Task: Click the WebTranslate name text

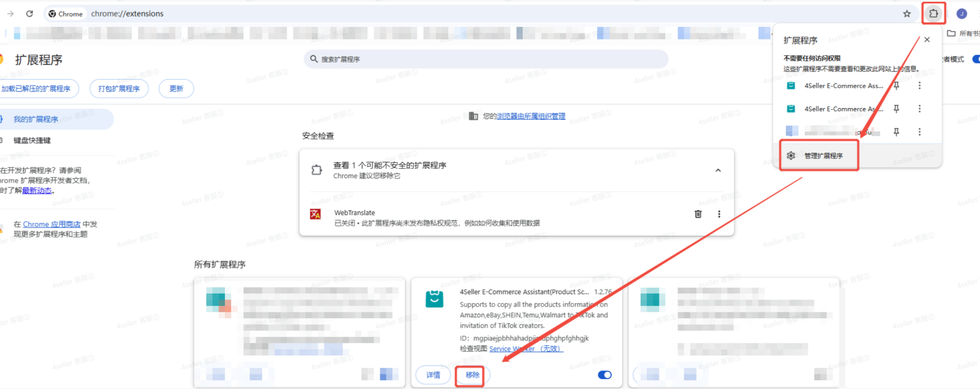Action: click(x=355, y=212)
